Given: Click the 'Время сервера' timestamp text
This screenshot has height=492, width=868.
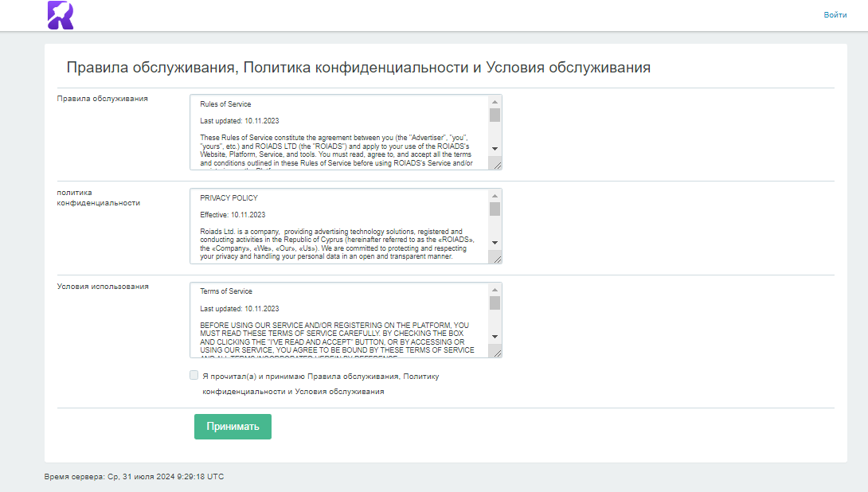Looking at the screenshot, I should (134, 477).
